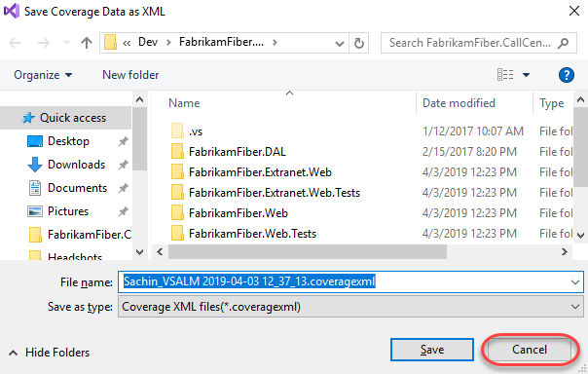This screenshot has width=588, height=374.
Task: Click the Cancel button
Action: (x=530, y=350)
